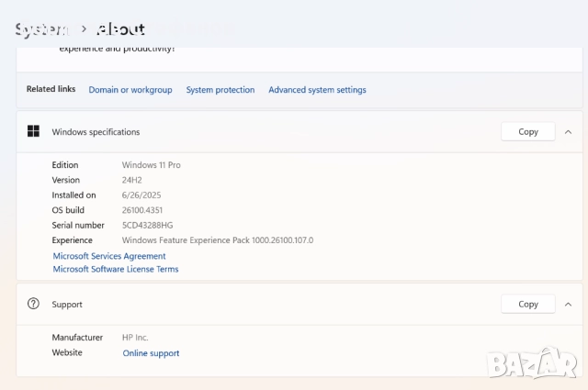Click the Installed on label
Screen dimensions: 588x390
click(x=73, y=195)
